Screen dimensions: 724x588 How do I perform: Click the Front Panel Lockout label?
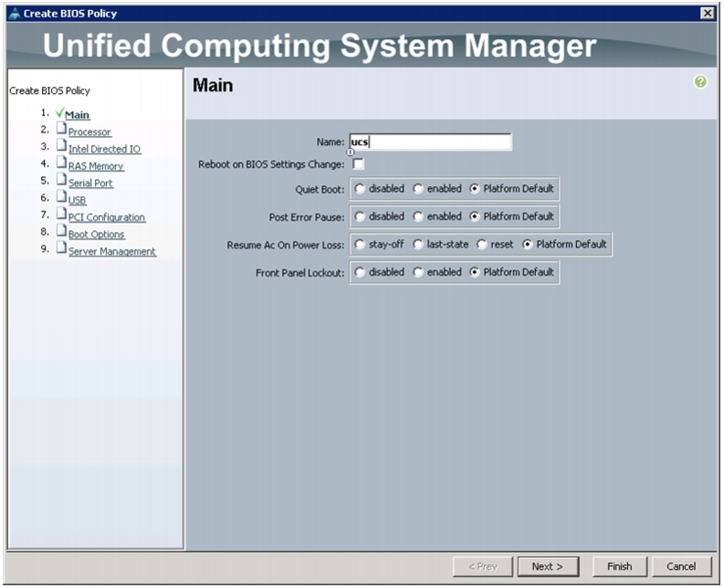point(300,273)
